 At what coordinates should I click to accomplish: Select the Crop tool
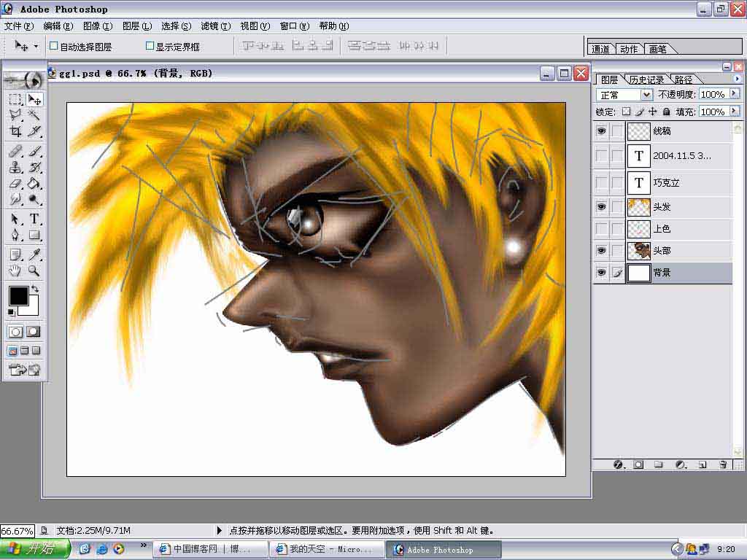click(x=15, y=131)
